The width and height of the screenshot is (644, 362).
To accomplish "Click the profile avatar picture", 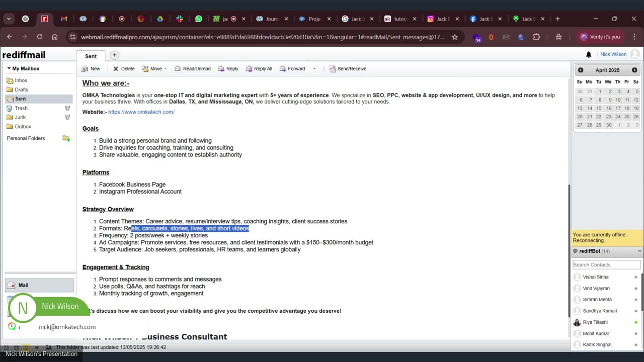I will tap(635, 54).
